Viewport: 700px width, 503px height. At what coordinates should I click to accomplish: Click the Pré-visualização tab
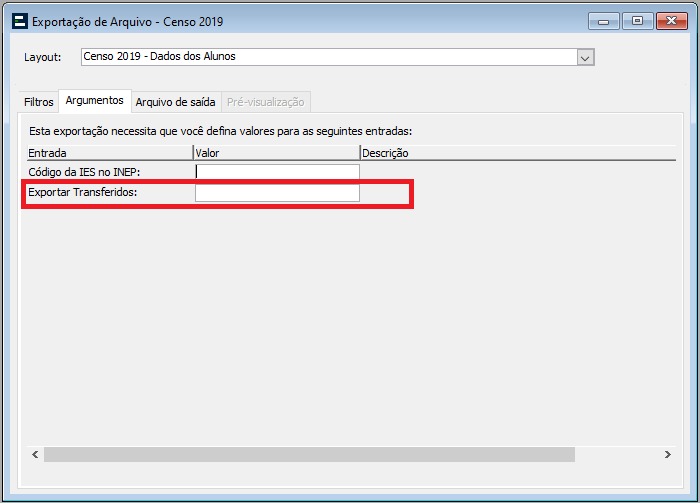coord(265,102)
